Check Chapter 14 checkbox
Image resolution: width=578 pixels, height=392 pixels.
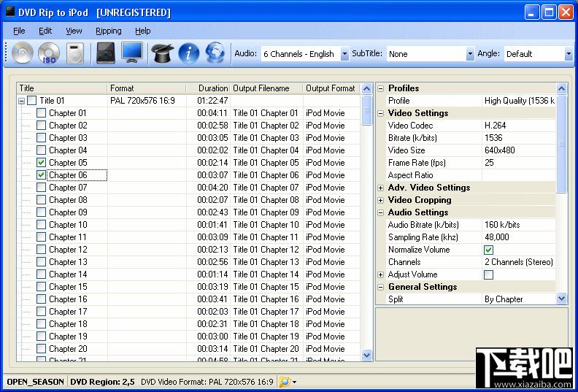click(x=42, y=274)
